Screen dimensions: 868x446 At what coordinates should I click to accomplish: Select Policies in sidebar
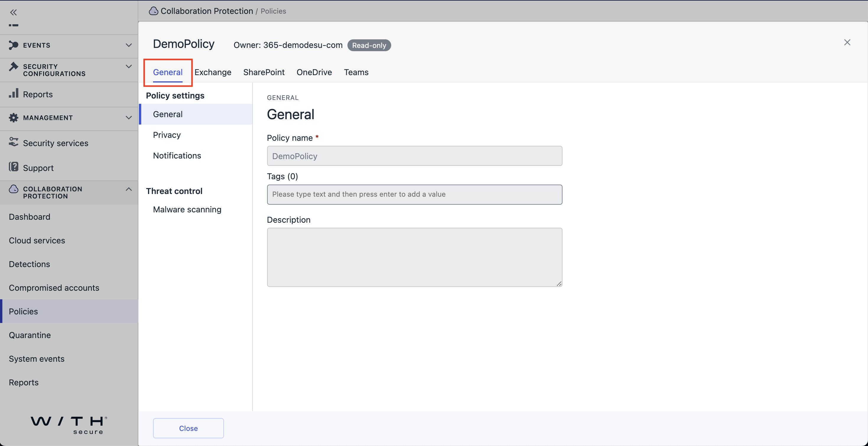coord(69,311)
